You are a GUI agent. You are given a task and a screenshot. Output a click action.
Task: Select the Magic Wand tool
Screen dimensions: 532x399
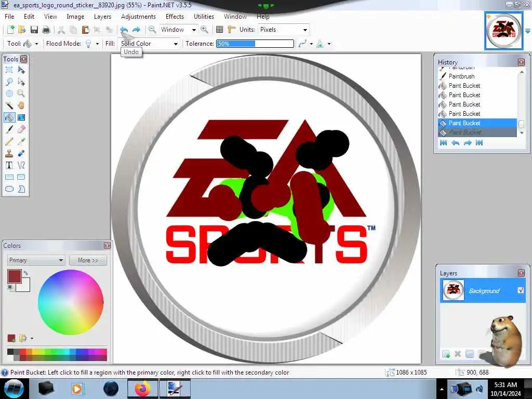(9, 105)
